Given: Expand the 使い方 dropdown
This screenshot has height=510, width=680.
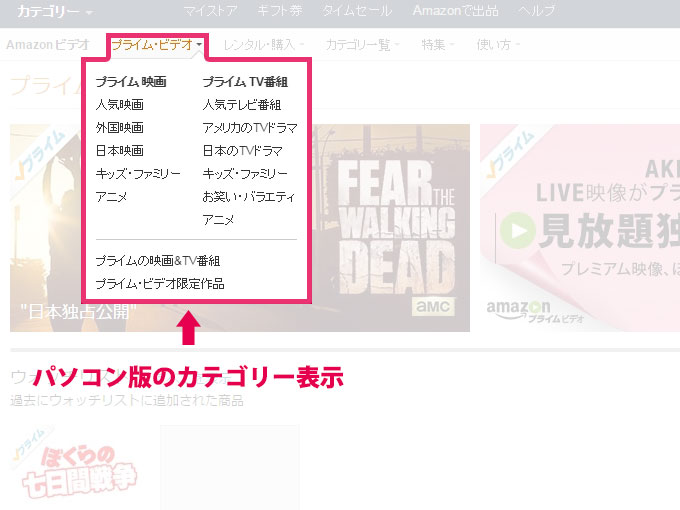Looking at the screenshot, I should tap(498, 44).
